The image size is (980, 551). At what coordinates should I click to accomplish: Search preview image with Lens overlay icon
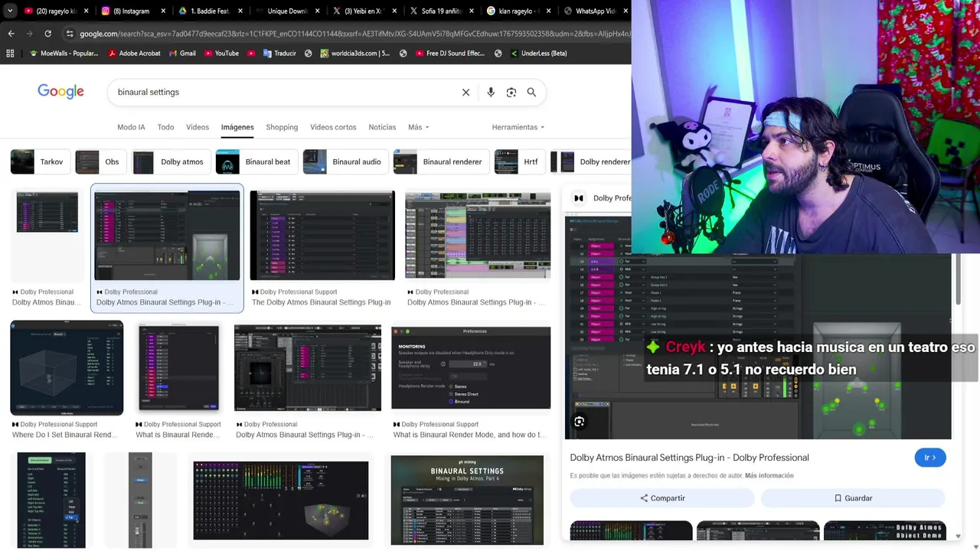[579, 422]
